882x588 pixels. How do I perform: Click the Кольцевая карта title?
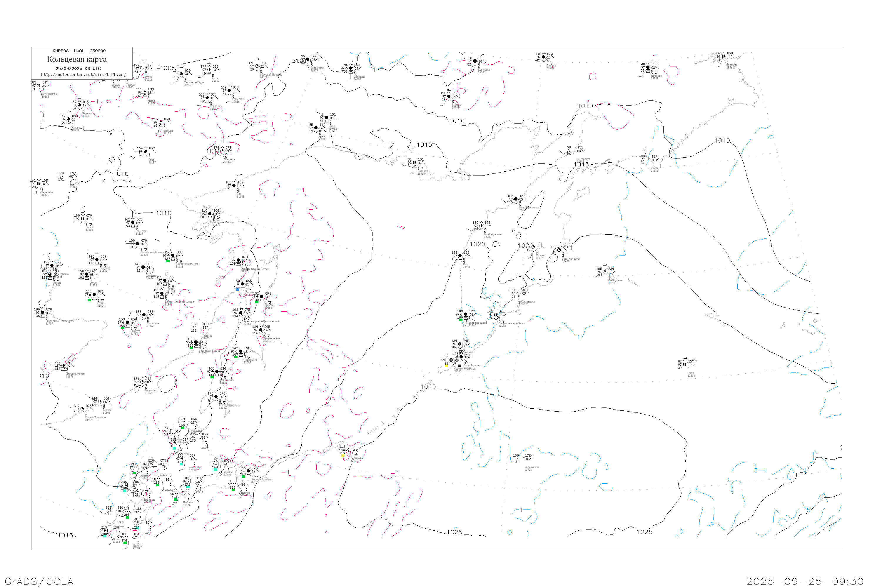point(77,59)
